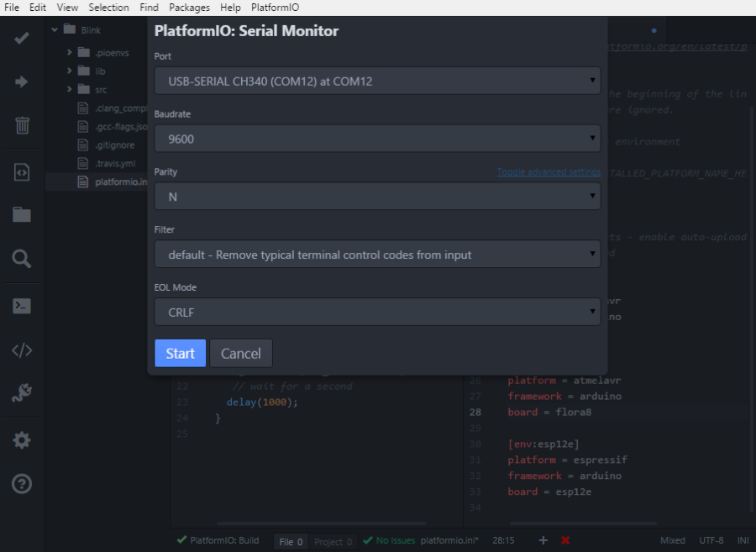Open the Find in project magnifier icon
Viewport: 756px width, 552px height.
coord(21,258)
